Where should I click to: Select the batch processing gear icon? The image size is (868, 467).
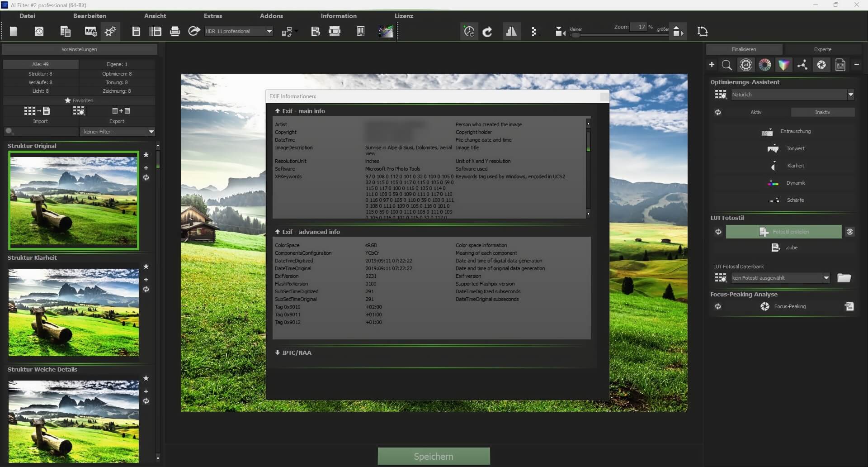coord(110,31)
